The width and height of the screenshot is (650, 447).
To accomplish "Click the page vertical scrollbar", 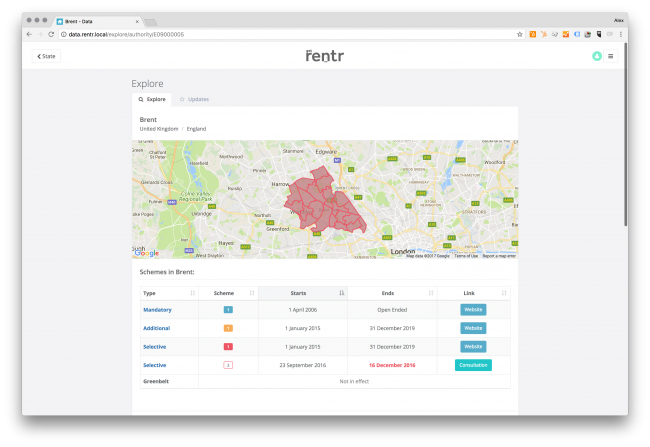I will pyautogui.click(x=626, y=135).
